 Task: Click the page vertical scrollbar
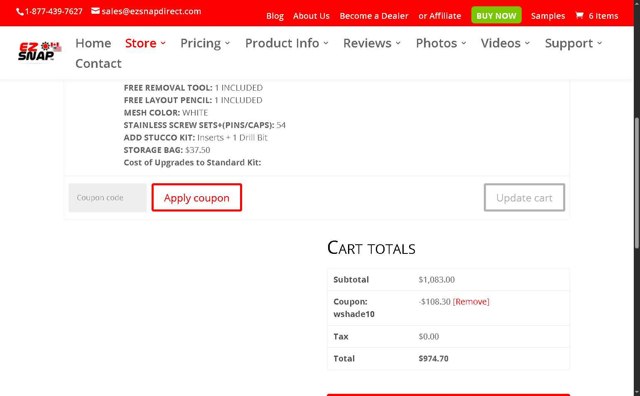click(x=637, y=182)
